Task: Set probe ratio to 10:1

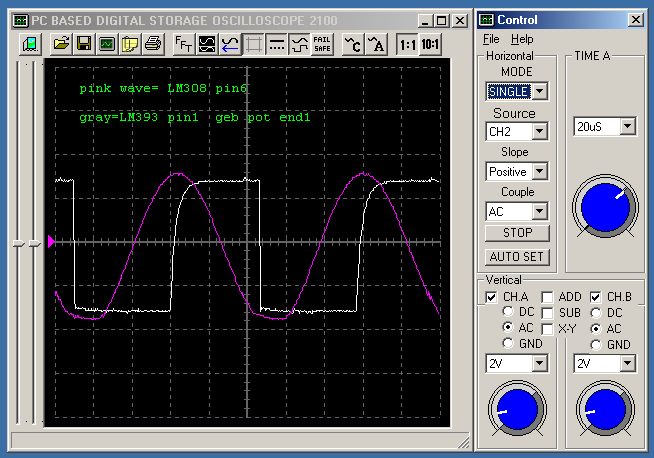Action: pos(430,43)
